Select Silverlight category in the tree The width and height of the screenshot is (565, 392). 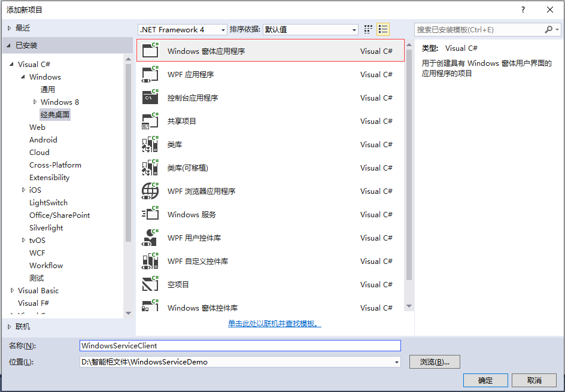(46, 227)
